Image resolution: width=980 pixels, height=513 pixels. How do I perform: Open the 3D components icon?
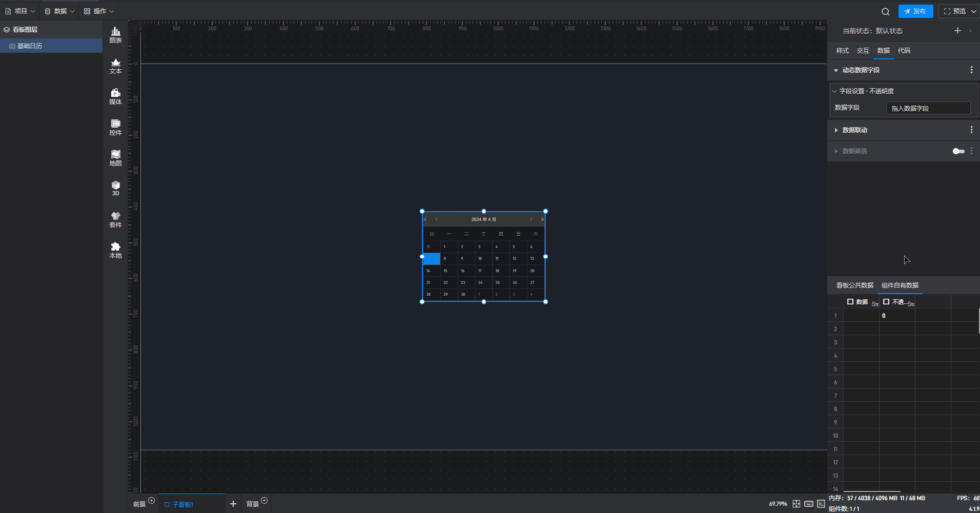coord(115,188)
